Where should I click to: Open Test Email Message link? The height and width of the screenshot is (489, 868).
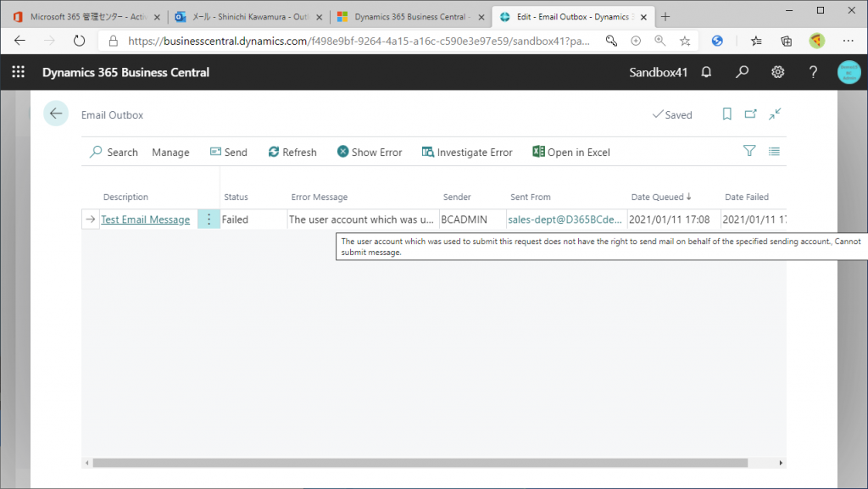(x=146, y=219)
